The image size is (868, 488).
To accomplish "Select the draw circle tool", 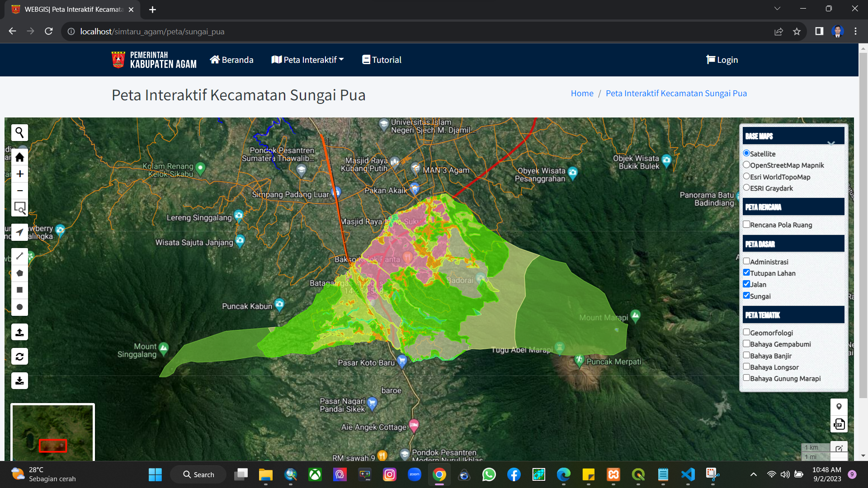I will (x=19, y=307).
